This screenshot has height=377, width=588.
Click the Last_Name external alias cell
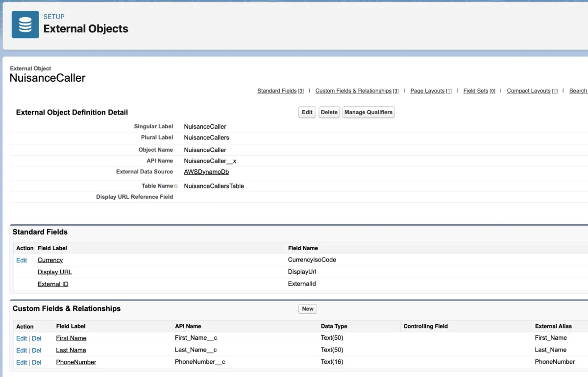pyautogui.click(x=551, y=350)
